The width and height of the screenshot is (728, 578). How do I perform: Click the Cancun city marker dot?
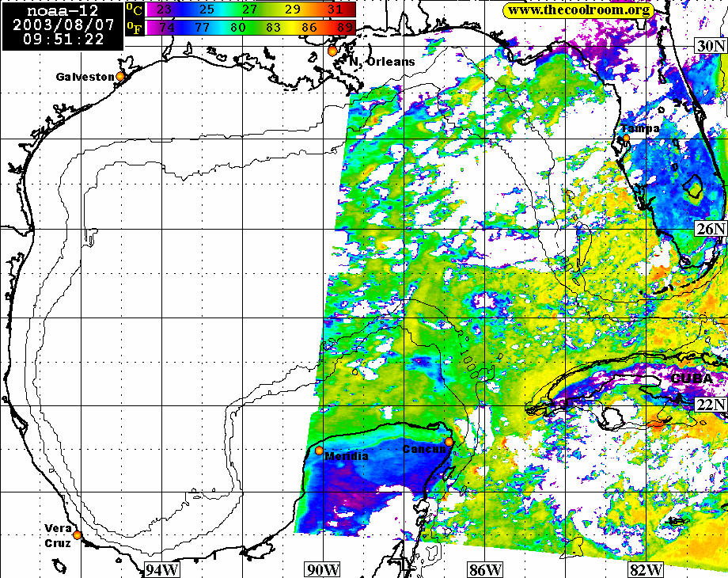(x=449, y=442)
